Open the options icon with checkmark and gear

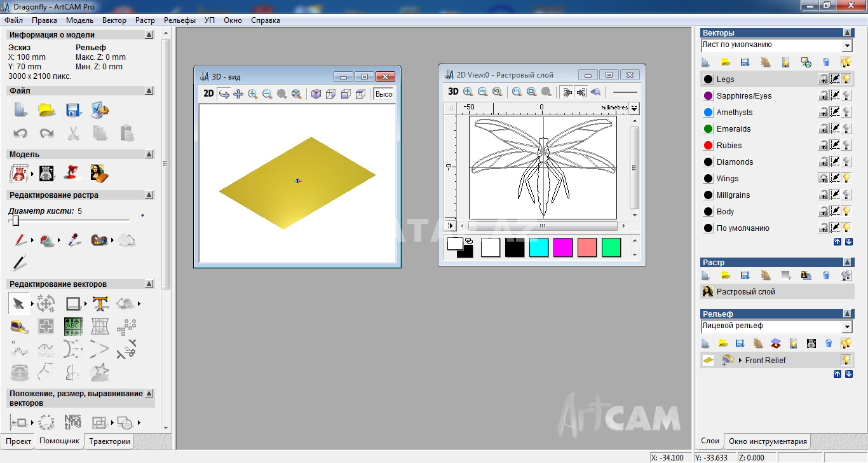click(x=100, y=110)
